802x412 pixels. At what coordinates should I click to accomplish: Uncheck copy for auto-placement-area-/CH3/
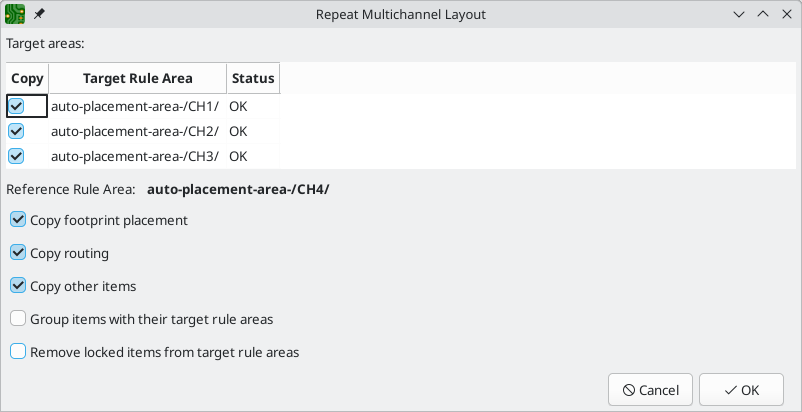(16, 156)
